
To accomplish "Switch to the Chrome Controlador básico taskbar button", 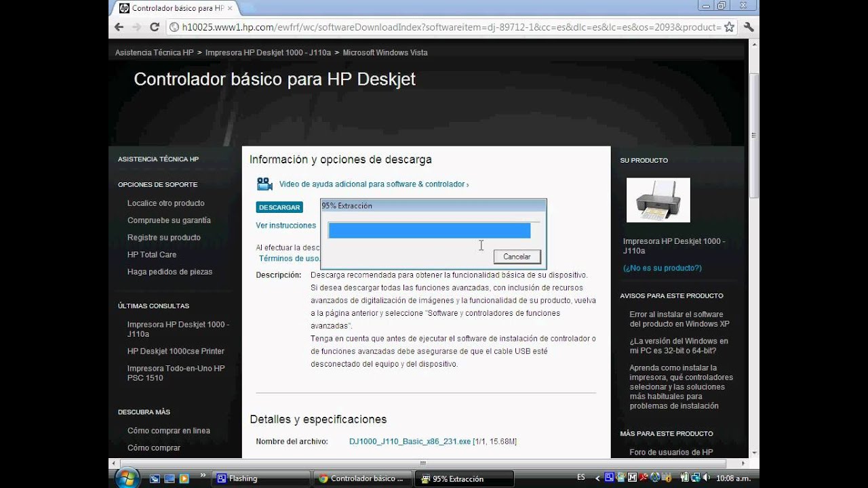I will [x=362, y=479].
